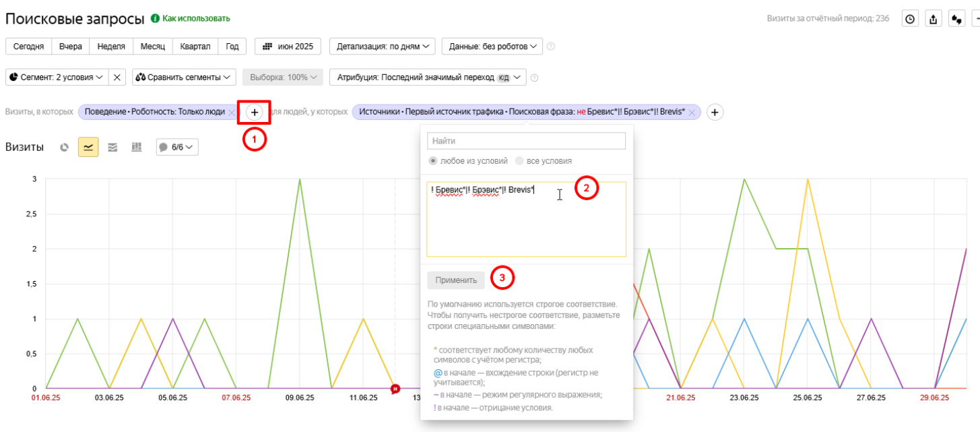The height and width of the screenshot is (432, 980).
Task: Select the Год period tab
Action: coord(232,47)
